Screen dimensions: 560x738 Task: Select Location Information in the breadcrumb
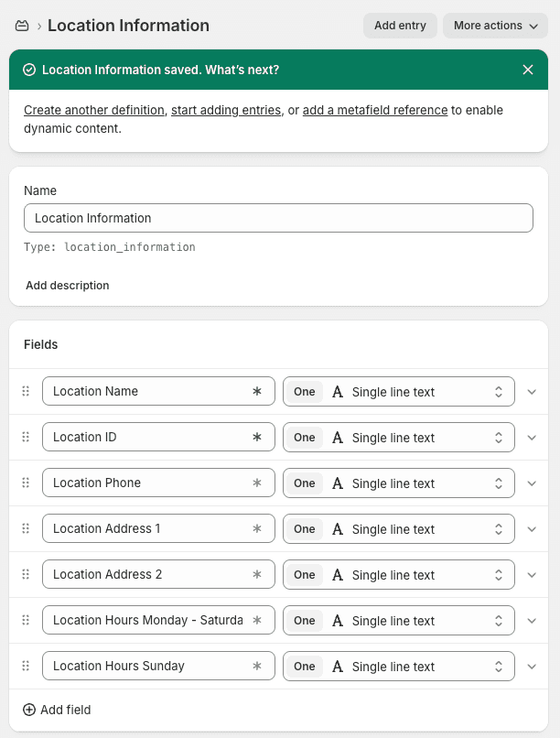[x=128, y=26]
